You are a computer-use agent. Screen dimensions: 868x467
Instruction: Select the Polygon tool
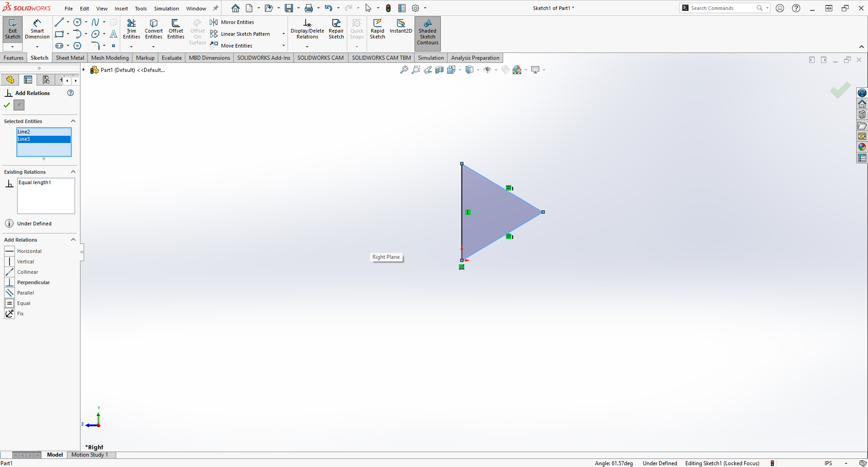click(x=77, y=46)
